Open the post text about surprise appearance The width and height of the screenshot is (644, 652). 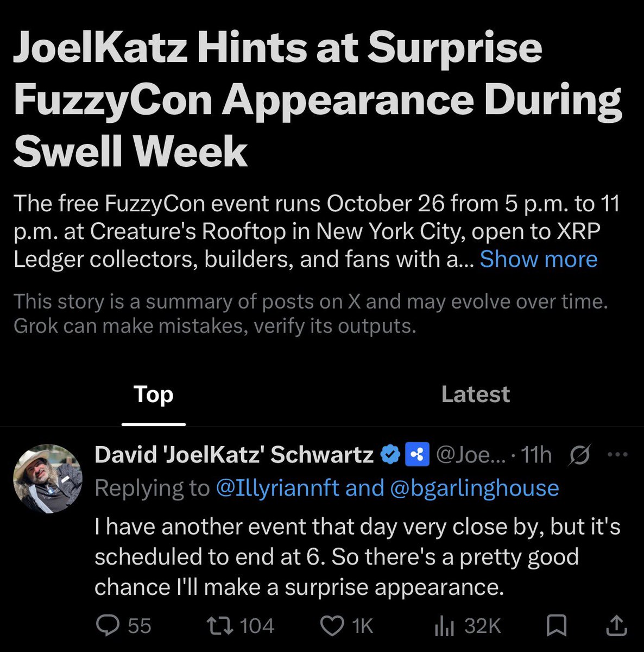pyautogui.click(x=357, y=557)
